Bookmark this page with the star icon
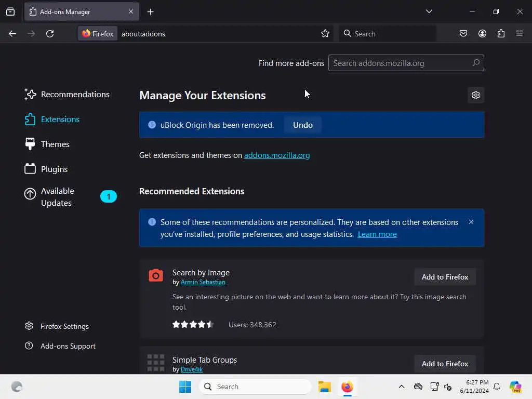Viewport: 532px width, 399px height. tap(325, 33)
